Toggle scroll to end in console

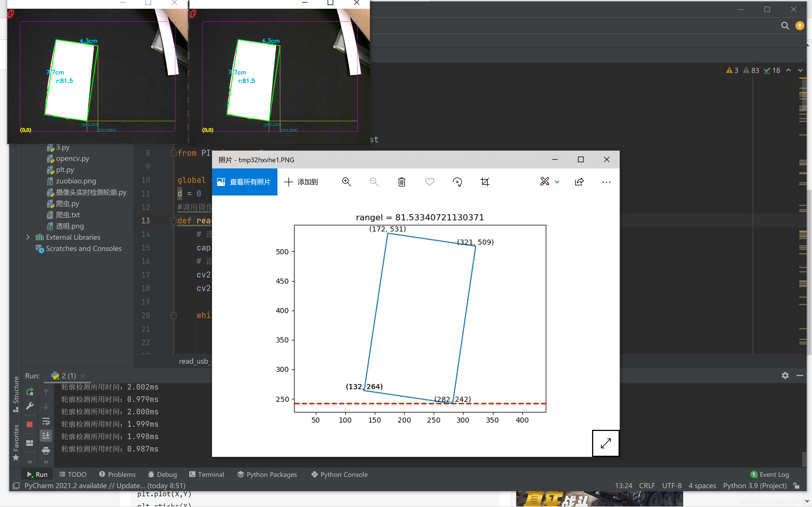pyautogui.click(x=46, y=435)
